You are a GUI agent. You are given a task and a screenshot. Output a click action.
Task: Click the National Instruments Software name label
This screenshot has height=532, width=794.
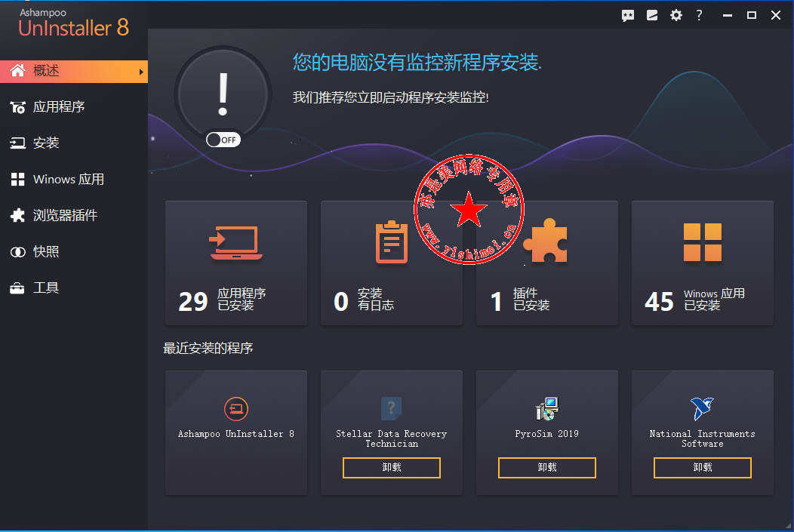[x=703, y=438]
